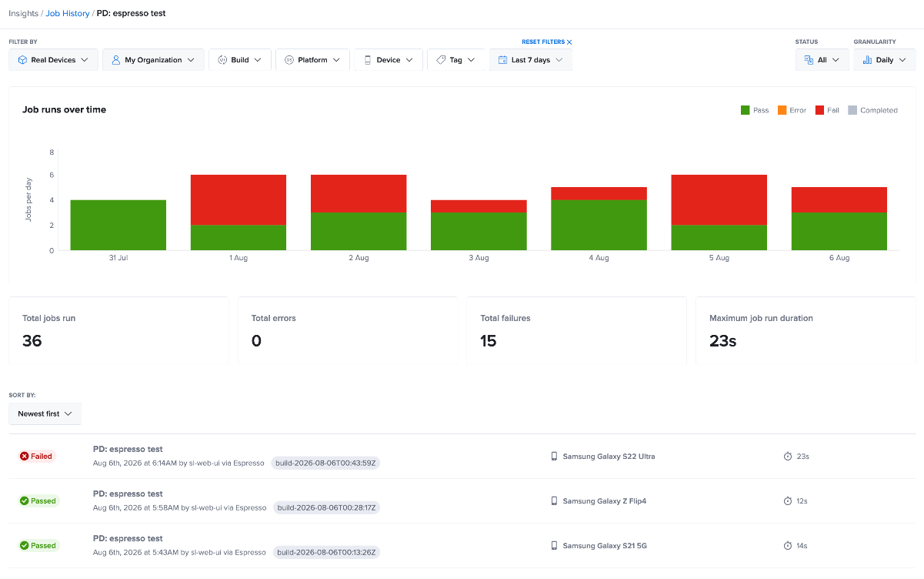Viewport: 924px width, 579px height.
Task: Click the Completed gray legend swatch
Action: click(852, 110)
